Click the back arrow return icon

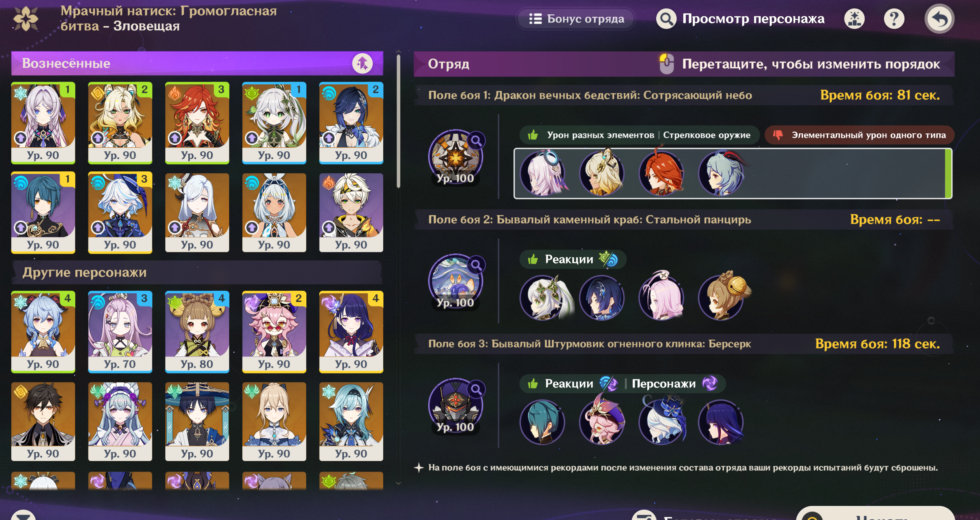pos(939,19)
